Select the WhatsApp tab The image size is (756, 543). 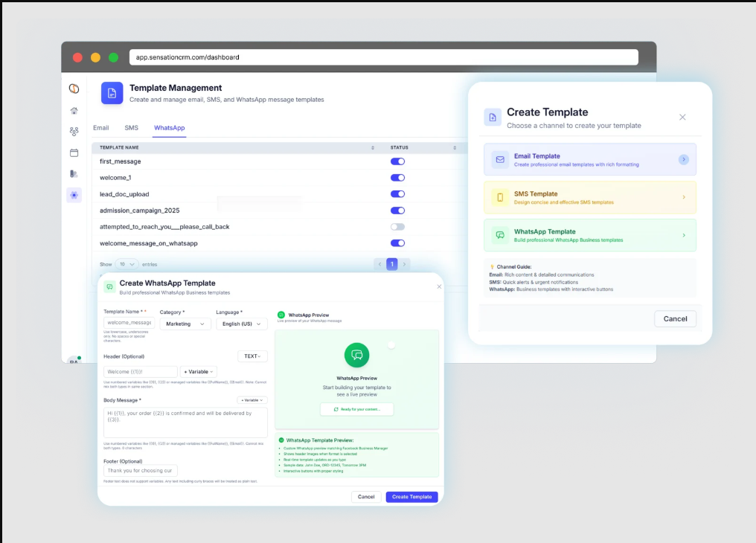point(169,128)
